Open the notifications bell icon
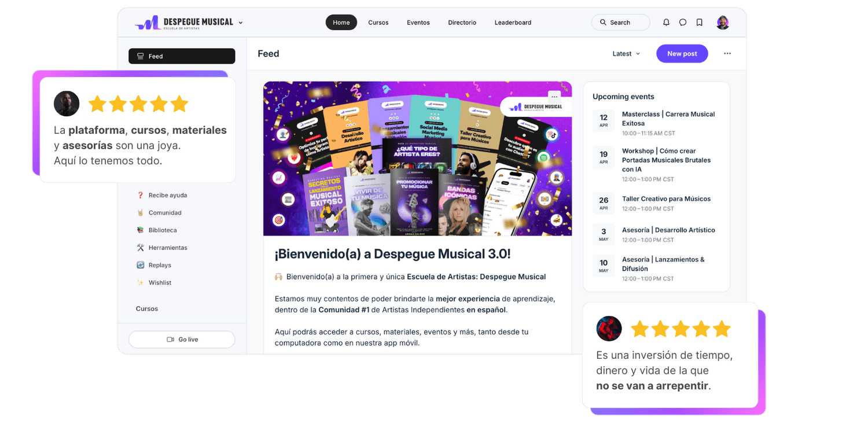Image resolution: width=868 pixels, height=423 pixels. coord(666,23)
